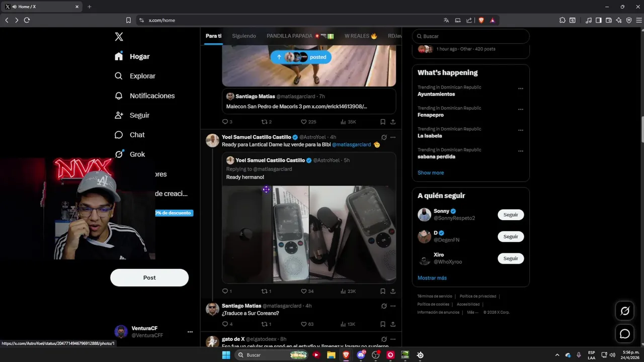
Task: Switch to the Para ti tab
Action: (x=213, y=36)
